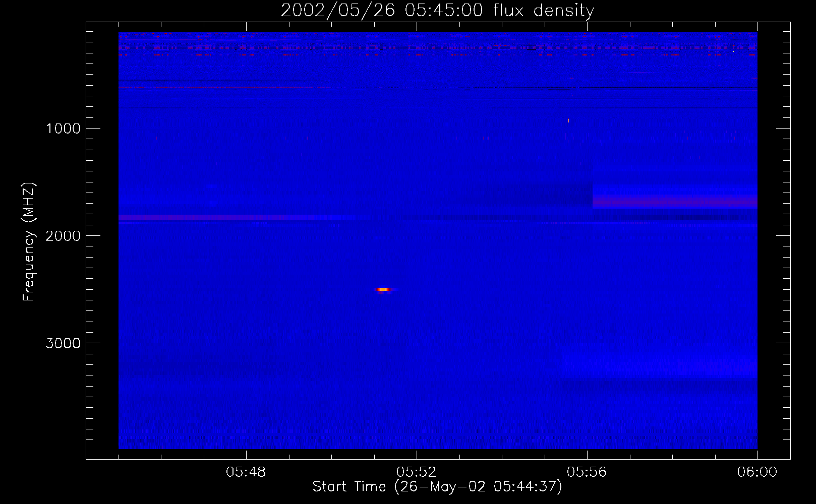Screen dimensions: 816x504
Task: Click the plot title '2002/05/26 05:45:00 flux density'
Action: (x=437, y=10)
